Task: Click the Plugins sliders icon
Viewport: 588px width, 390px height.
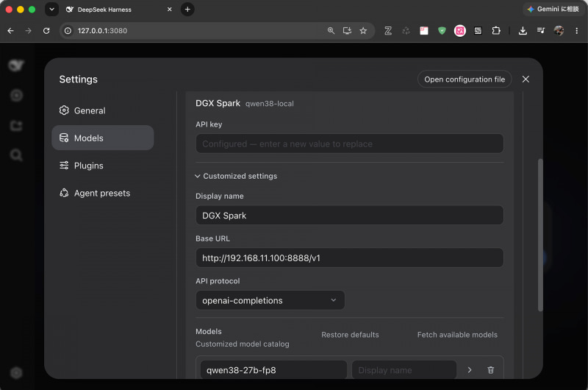Action: [x=64, y=166]
